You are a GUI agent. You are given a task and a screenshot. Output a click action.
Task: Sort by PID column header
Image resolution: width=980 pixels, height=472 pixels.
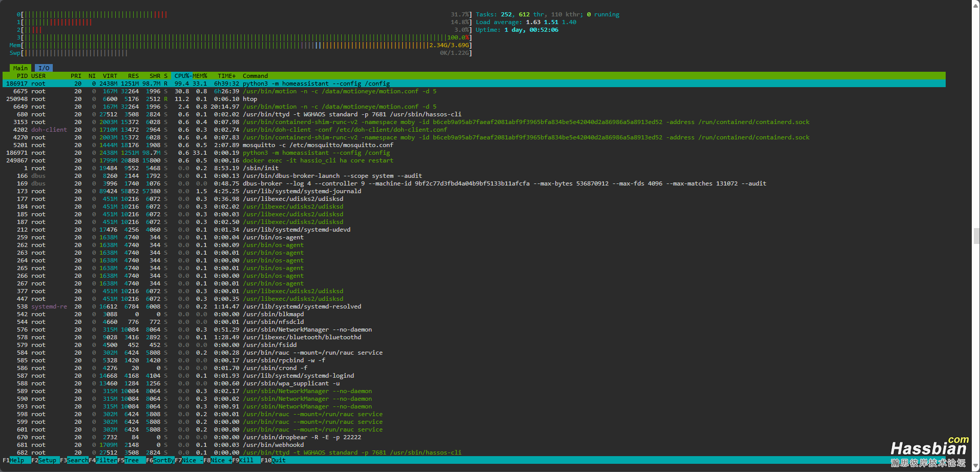point(22,76)
